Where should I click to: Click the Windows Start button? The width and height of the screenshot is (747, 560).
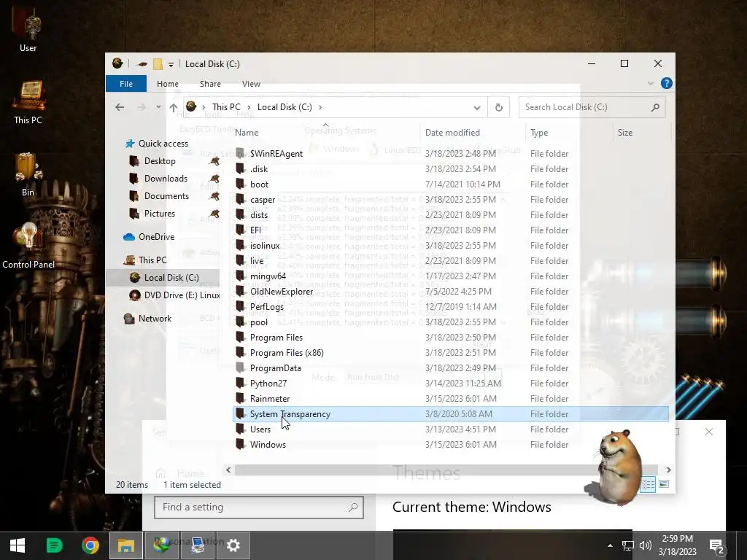point(18,545)
